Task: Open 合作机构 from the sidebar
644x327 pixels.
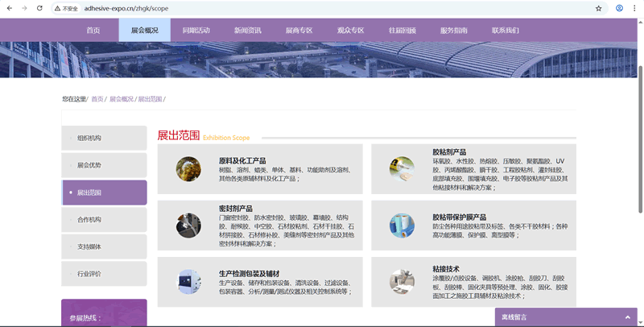Action: (x=89, y=219)
